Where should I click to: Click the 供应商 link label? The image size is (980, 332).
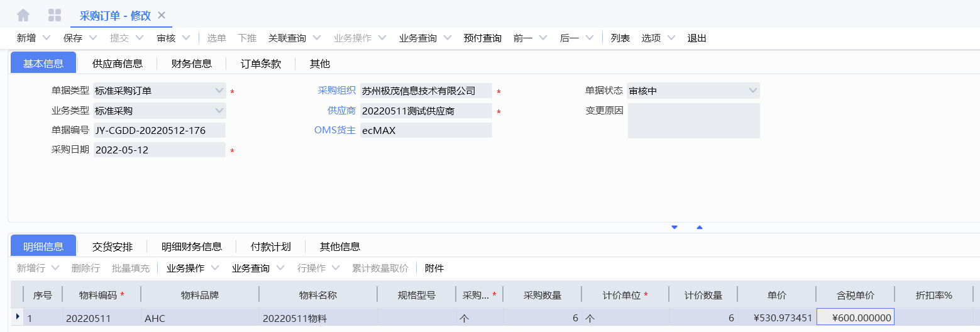(342, 111)
